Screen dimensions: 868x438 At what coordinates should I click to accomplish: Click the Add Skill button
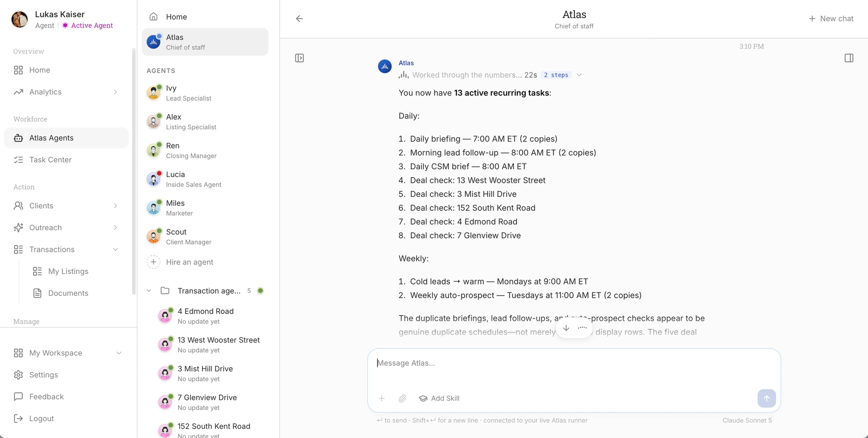pyautogui.click(x=439, y=398)
